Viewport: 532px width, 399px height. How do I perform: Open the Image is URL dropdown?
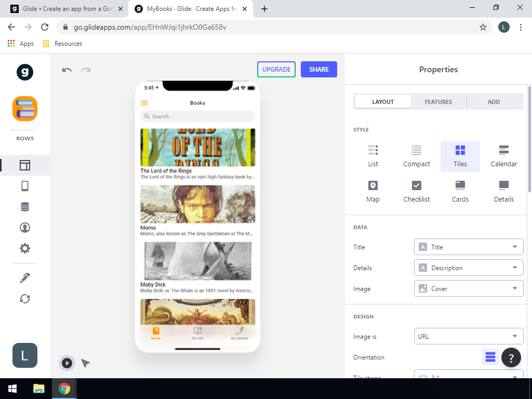pyautogui.click(x=469, y=336)
